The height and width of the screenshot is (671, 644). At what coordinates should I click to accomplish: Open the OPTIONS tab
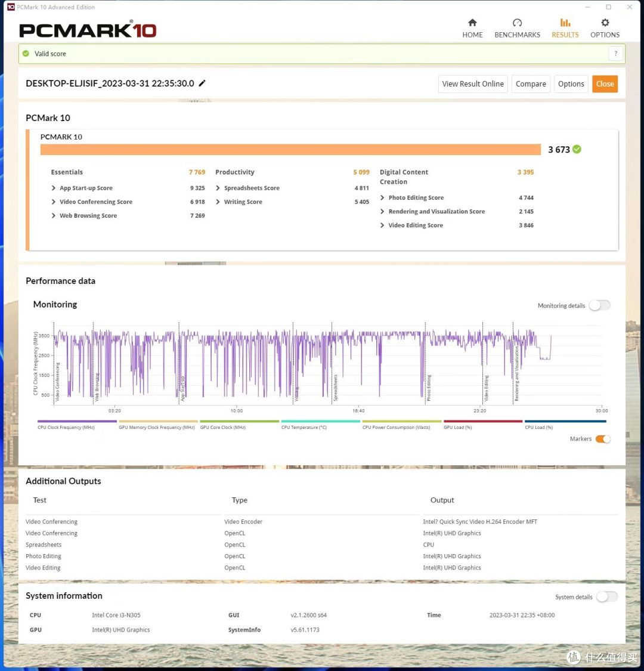coord(605,28)
